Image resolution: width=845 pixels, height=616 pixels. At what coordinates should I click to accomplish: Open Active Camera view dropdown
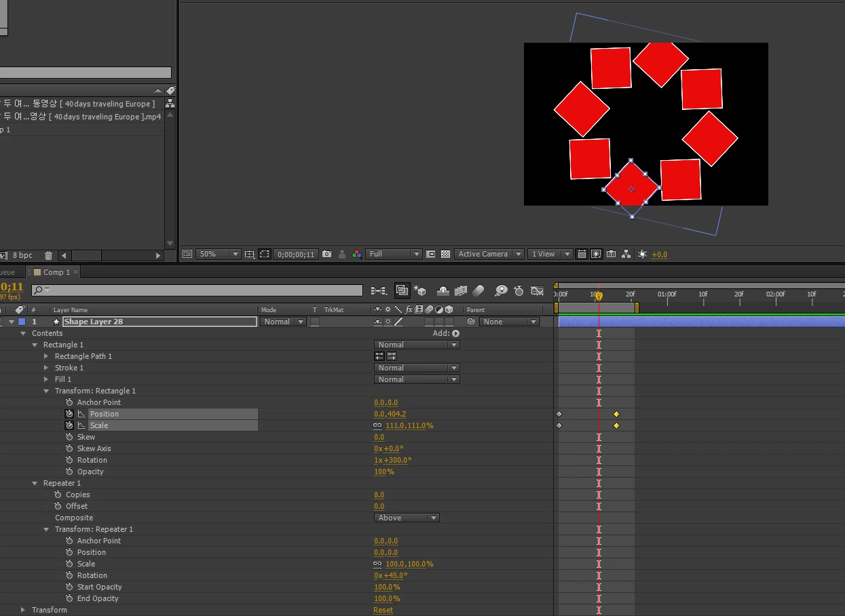(x=489, y=254)
